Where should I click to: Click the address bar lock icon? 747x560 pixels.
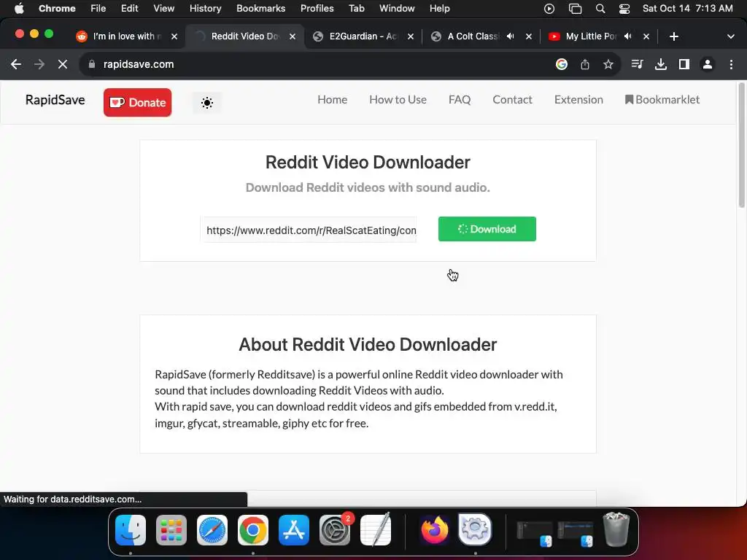coord(92,64)
